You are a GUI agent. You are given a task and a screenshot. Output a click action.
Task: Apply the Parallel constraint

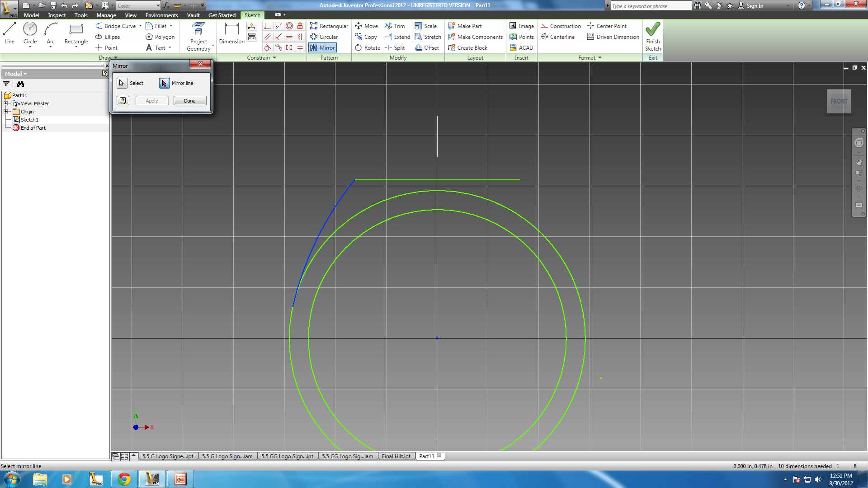tap(268, 37)
